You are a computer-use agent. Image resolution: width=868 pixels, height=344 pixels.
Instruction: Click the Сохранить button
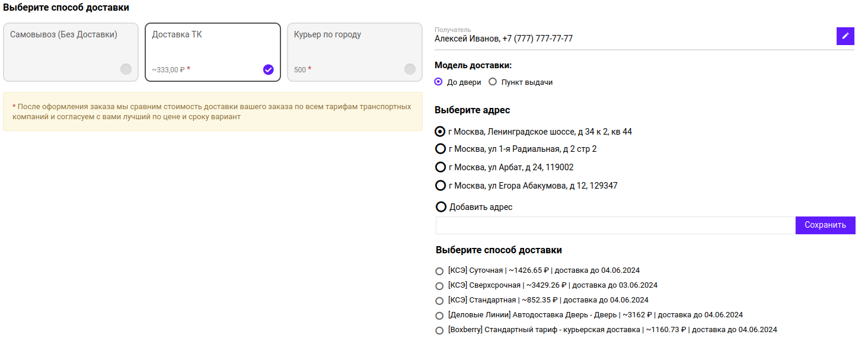coord(825,225)
